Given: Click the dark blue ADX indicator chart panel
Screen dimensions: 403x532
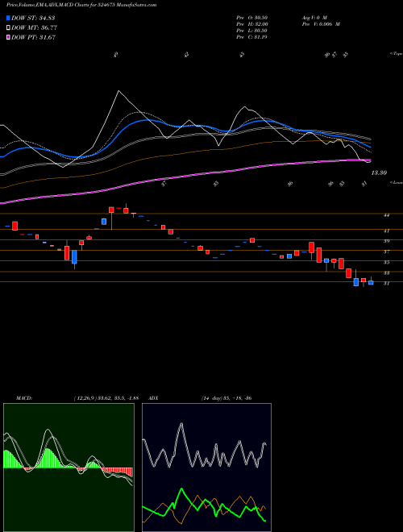Looking at the screenshot, I should [206, 468].
